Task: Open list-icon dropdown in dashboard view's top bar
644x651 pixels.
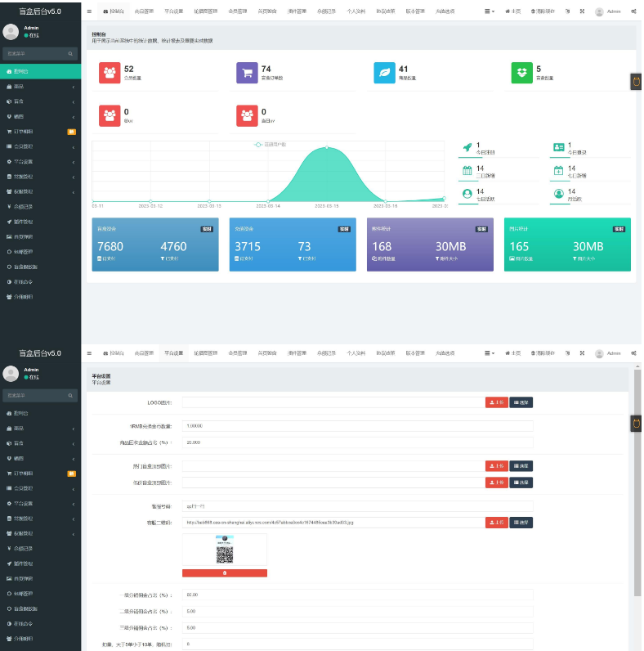Action: [x=490, y=11]
